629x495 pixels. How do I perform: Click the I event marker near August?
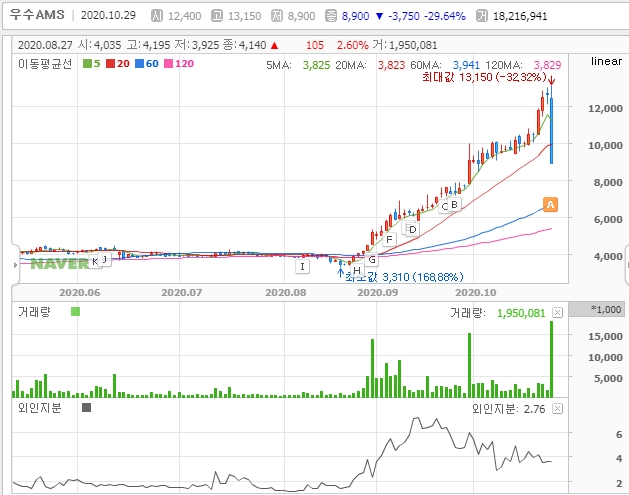302,266
